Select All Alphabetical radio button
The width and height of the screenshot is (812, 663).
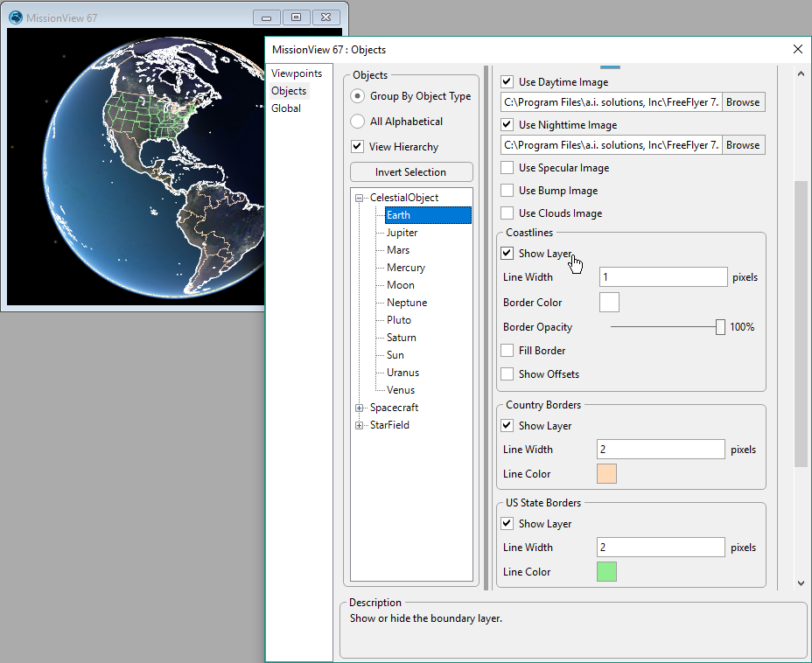pyautogui.click(x=357, y=122)
